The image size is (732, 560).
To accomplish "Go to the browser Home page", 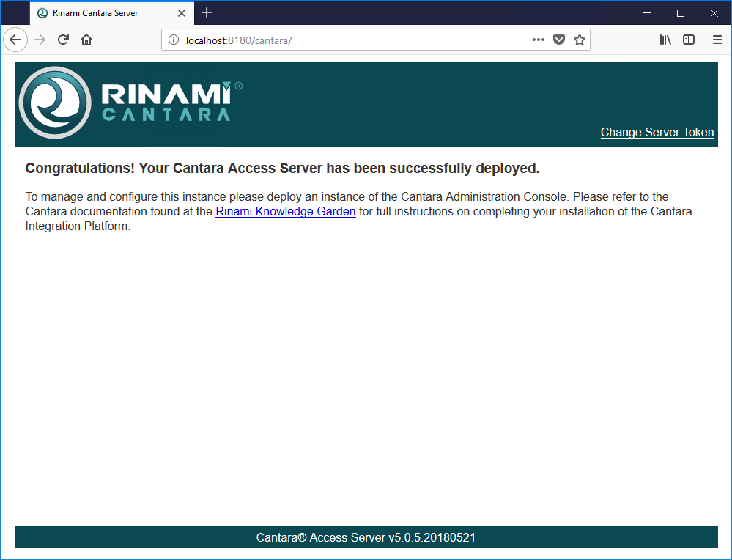I will pos(86,40).
